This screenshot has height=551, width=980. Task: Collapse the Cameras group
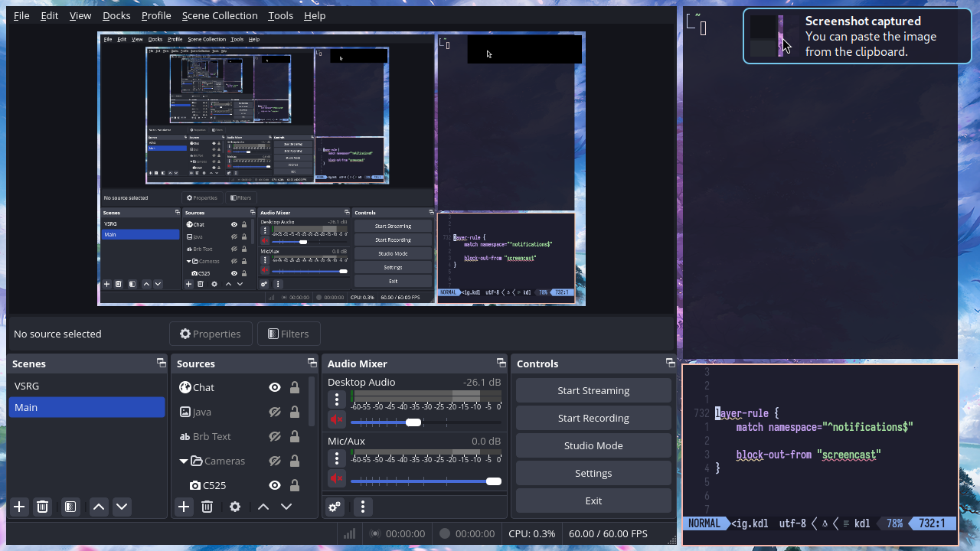[x=183, y=461]
